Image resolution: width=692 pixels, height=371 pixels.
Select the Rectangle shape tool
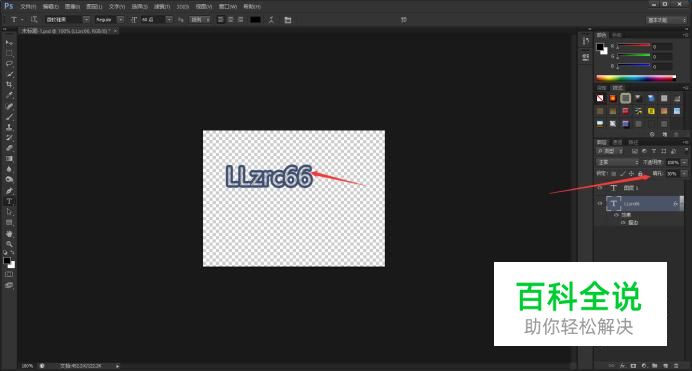click(9, 223)
